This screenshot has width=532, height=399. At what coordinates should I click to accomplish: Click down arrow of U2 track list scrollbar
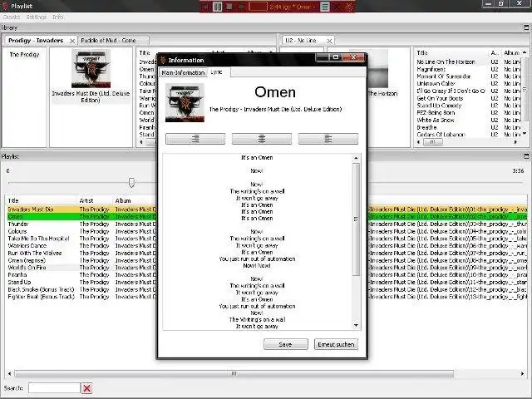[525, 134]
